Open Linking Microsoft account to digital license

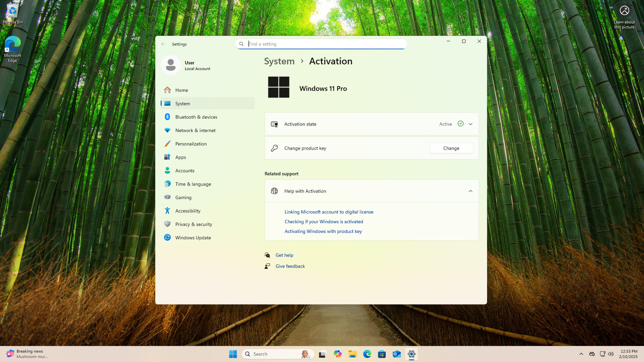[329, 212]
